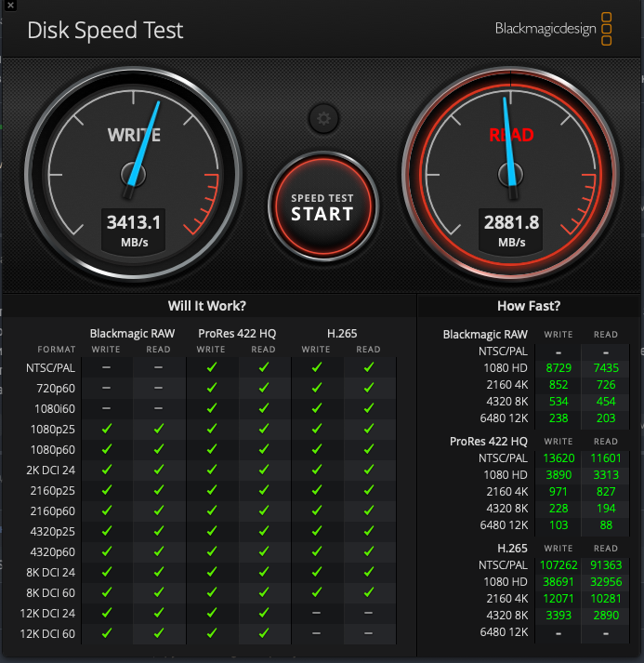The height and width of the screenshot is (663, 644).
Task: Click the 8K DCI 24 row label
Action: point(51,573)
